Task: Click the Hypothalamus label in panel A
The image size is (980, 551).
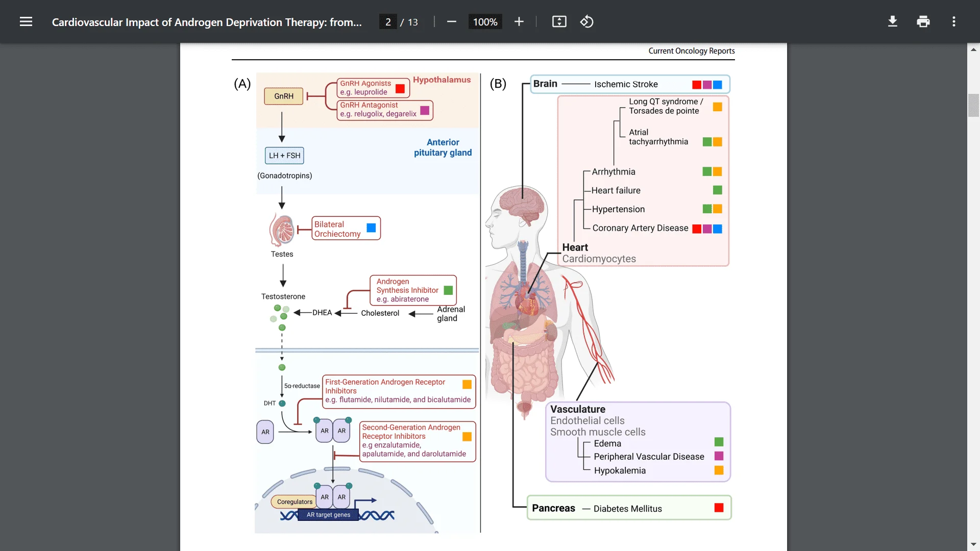Action: point(442,80)
